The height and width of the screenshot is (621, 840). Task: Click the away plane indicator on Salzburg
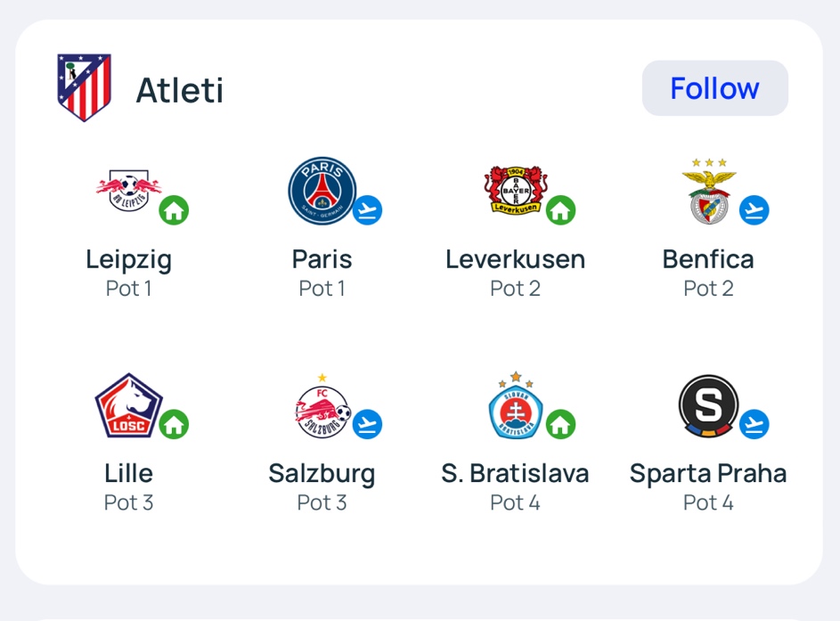coord(368,424)
